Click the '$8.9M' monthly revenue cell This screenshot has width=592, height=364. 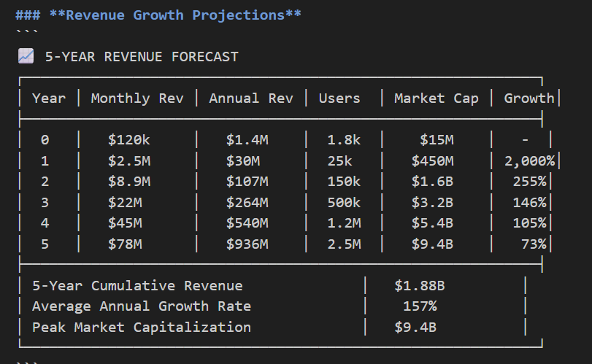(x=128, y=182)
